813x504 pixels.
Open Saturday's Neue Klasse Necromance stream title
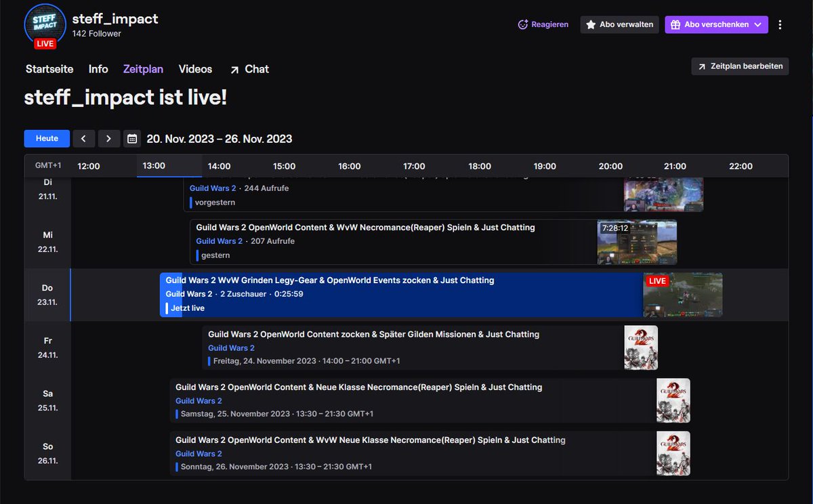pyautogui.click(x=358, y=387)
